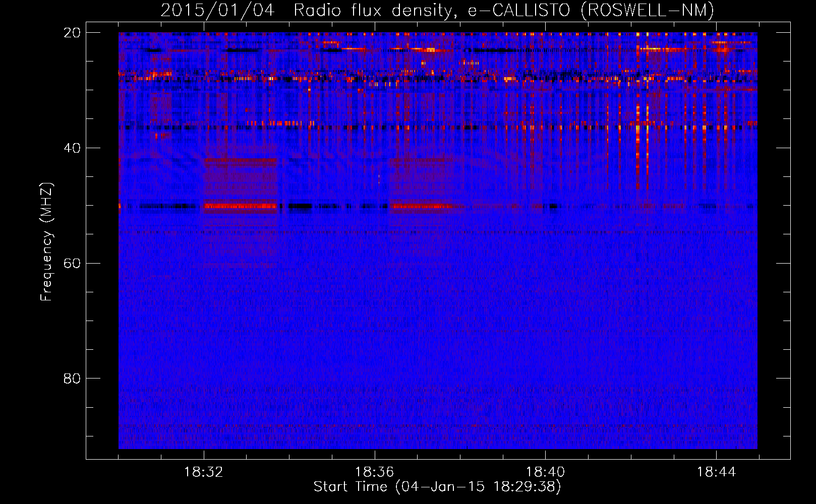Click the 40 frequency tick label

(x=72, y=148)
